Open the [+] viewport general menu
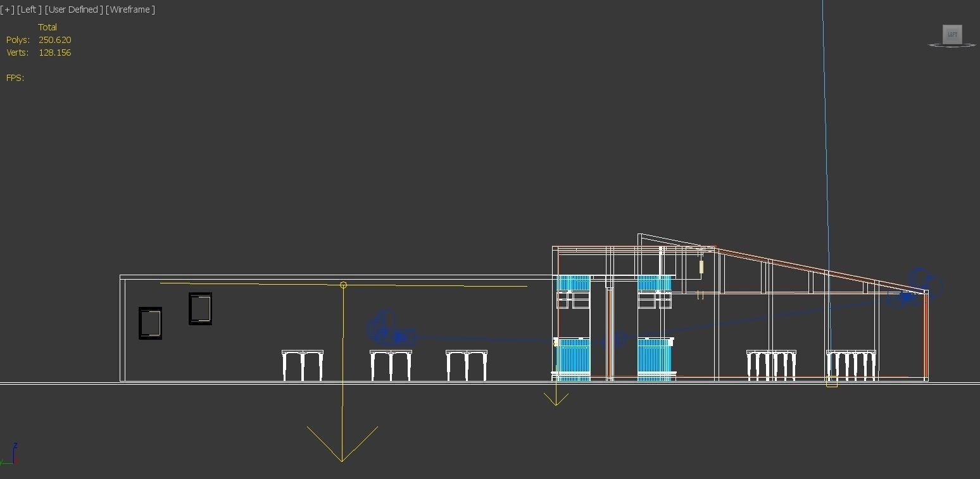The image size is (980, 479). pos(7,9)
